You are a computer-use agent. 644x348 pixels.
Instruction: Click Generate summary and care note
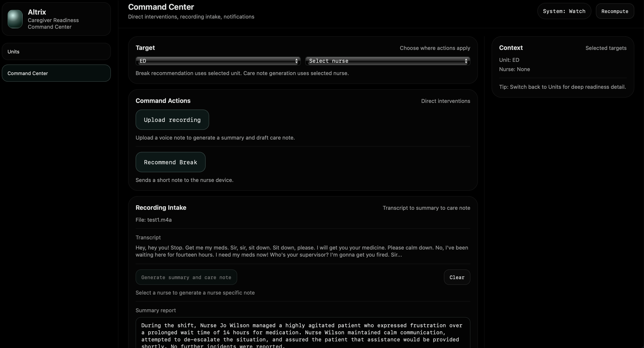click(186, 277)
